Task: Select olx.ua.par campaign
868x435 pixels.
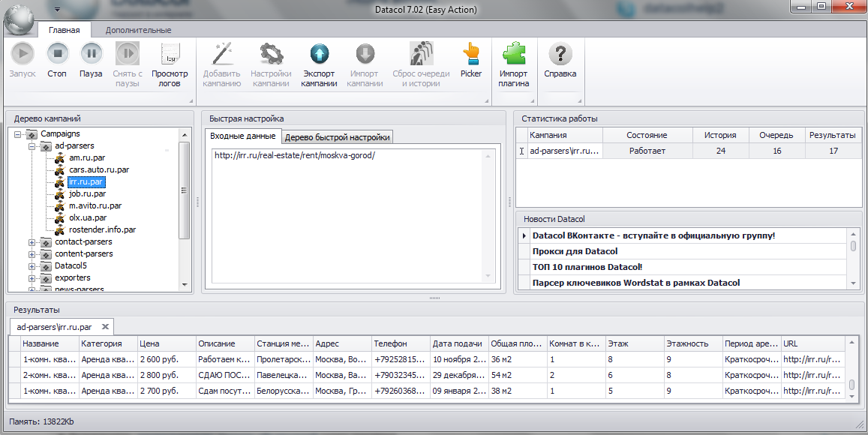Action: 88,217
